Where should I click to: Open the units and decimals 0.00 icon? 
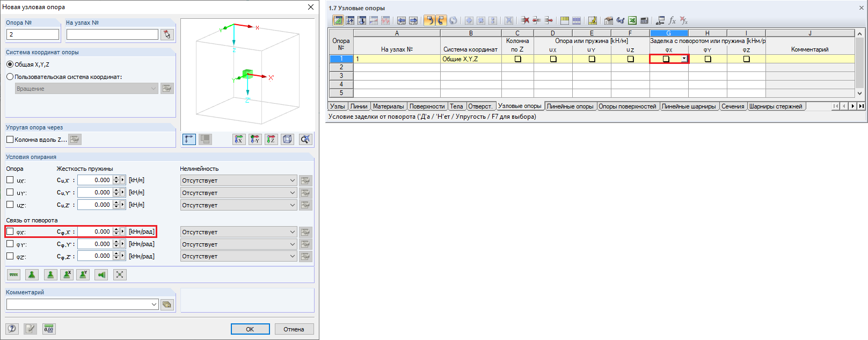(x=49, y=329)
